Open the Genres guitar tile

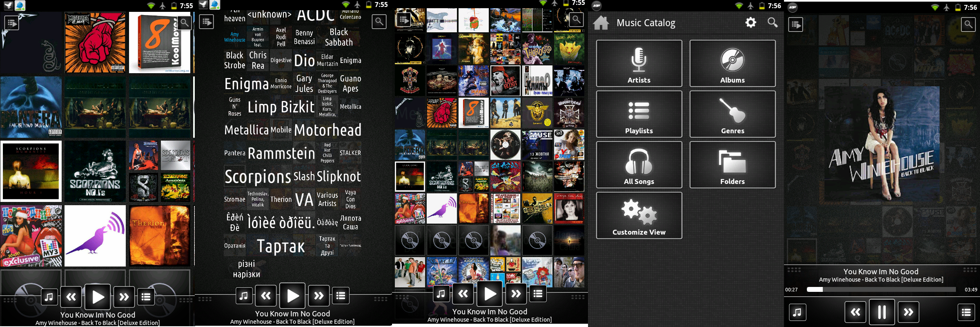click(733, 114)
